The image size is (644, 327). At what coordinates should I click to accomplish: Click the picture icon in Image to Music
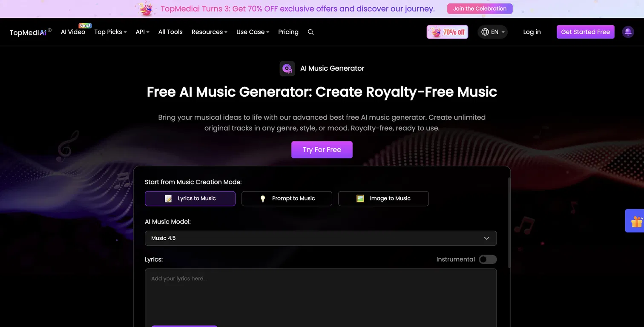[360, 198]
